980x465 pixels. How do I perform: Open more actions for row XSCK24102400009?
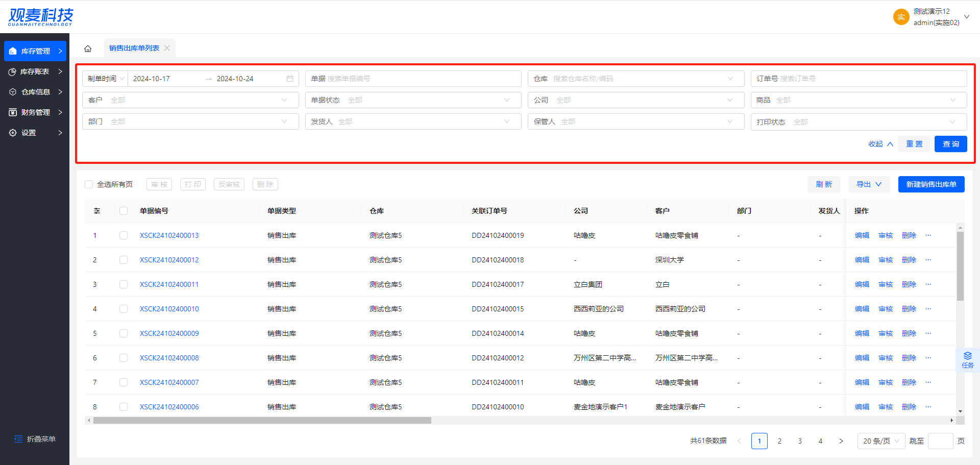[x=928, y=333]
